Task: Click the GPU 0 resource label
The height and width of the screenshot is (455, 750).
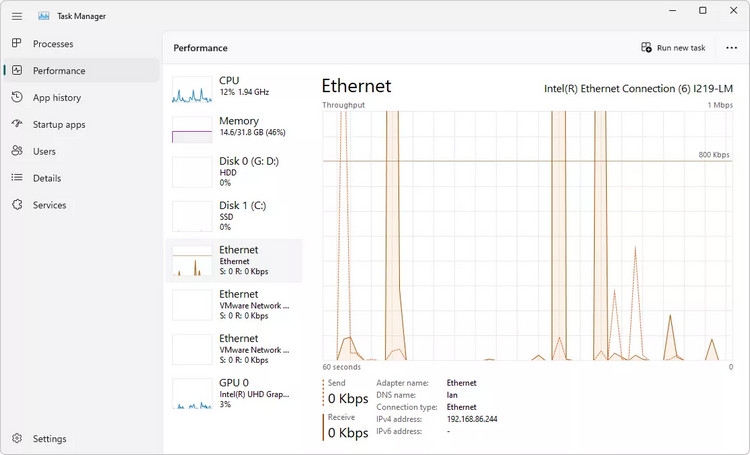Action: click(x=234, y=383)
